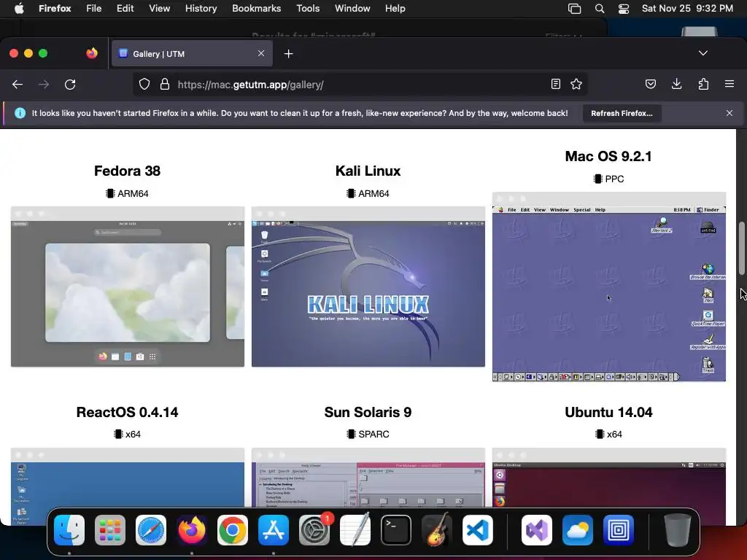Click SPARC label under Sun Solaris 9
Viewport: 747px width, 560px height.
[374, 435]
